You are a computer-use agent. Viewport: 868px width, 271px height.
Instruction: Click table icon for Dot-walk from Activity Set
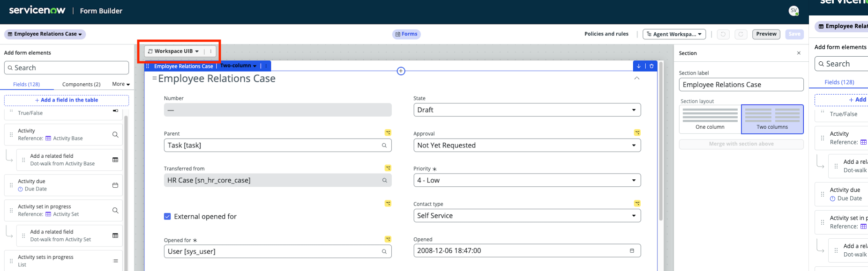click(115, 236)
